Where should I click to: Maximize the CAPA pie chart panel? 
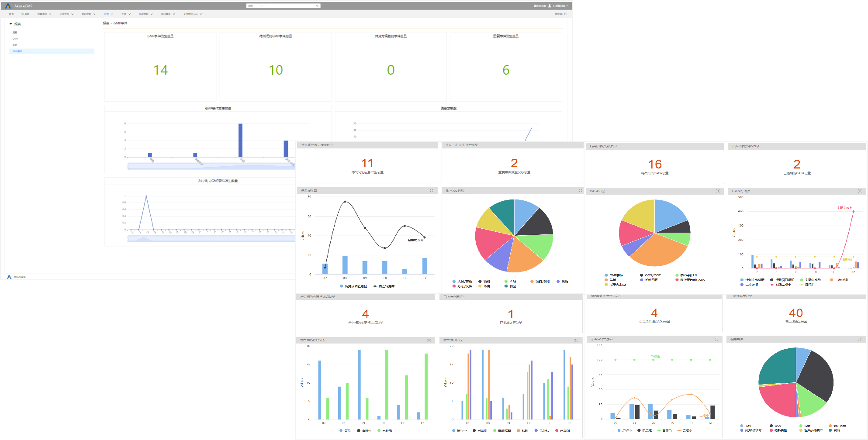(718, 191)
